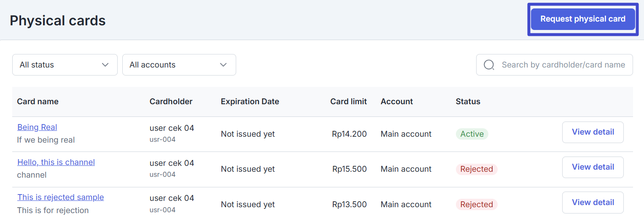Click the Rejected badge on Rp15.500 row
The height and width of the screenshot is (219, 644).
point(477,169)
